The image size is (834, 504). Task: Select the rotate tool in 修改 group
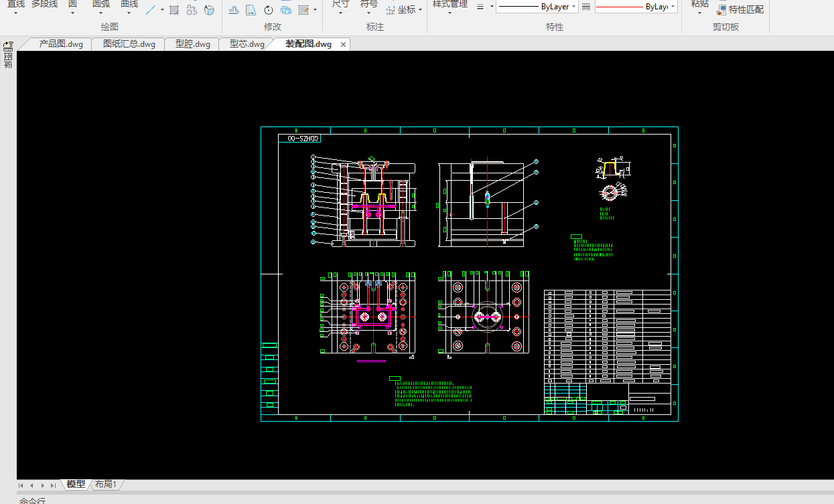tap(269, 10)
